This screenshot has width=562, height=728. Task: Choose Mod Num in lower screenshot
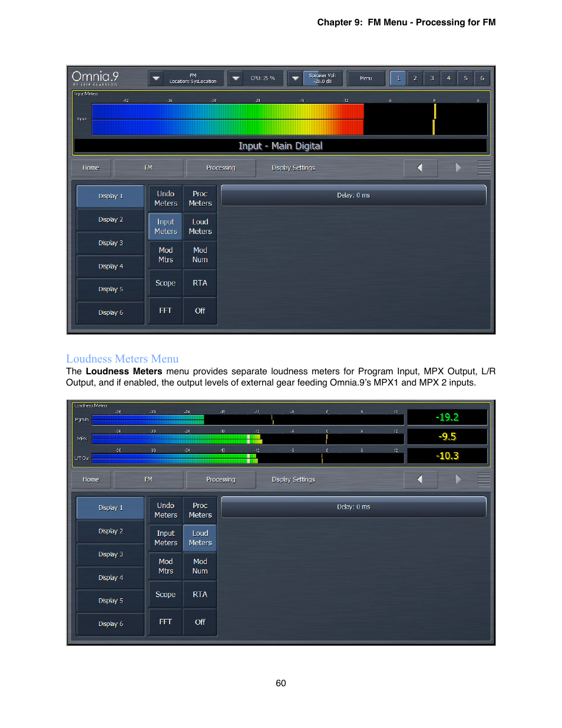point(200,566)
